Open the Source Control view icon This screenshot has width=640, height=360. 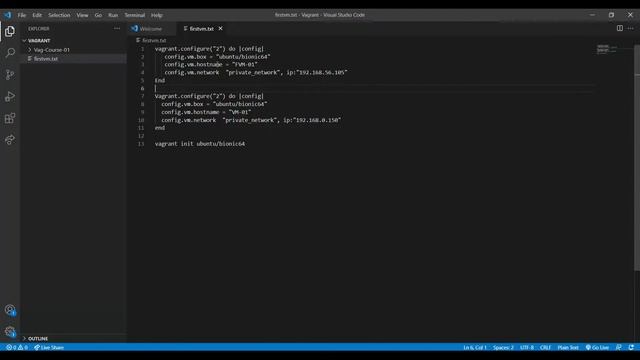[x=10, y=75]
